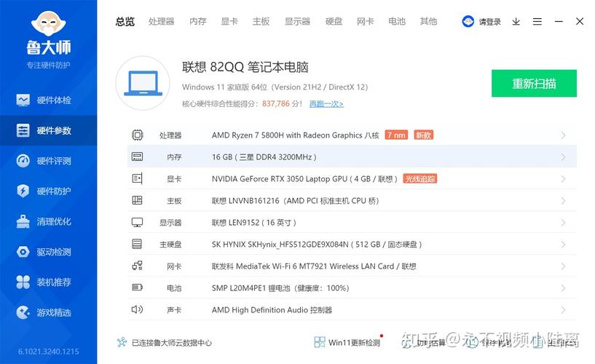Click the 显卡 graphics card icon
The width and height of the screenshot is (595, 364).
138,178
